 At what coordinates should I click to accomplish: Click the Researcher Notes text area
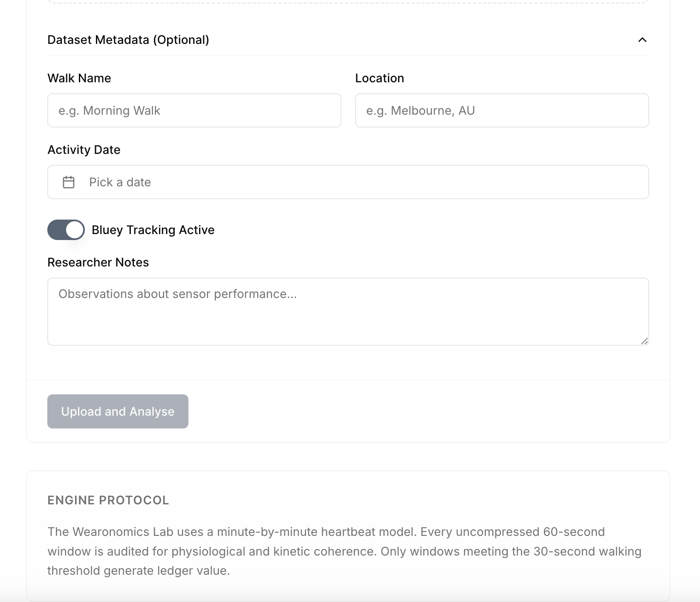(x=348, y=312)
